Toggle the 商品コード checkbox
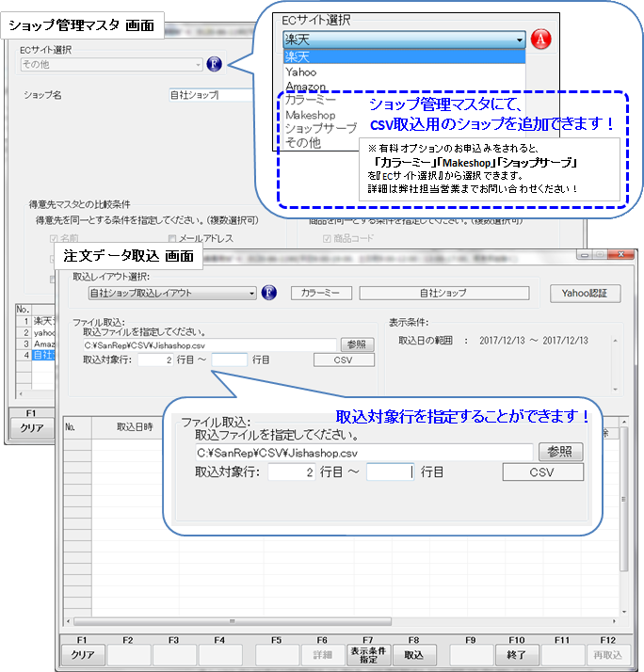This screenshot has height=672, width=644. 327,238
